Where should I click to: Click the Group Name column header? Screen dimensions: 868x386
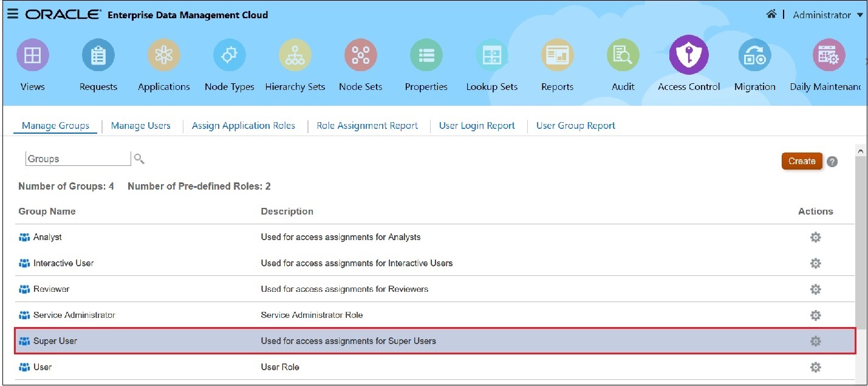pos(47,212)
